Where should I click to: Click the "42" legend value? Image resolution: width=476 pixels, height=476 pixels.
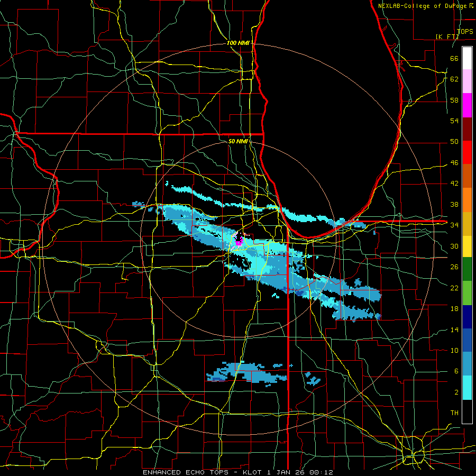coord(454,184)
